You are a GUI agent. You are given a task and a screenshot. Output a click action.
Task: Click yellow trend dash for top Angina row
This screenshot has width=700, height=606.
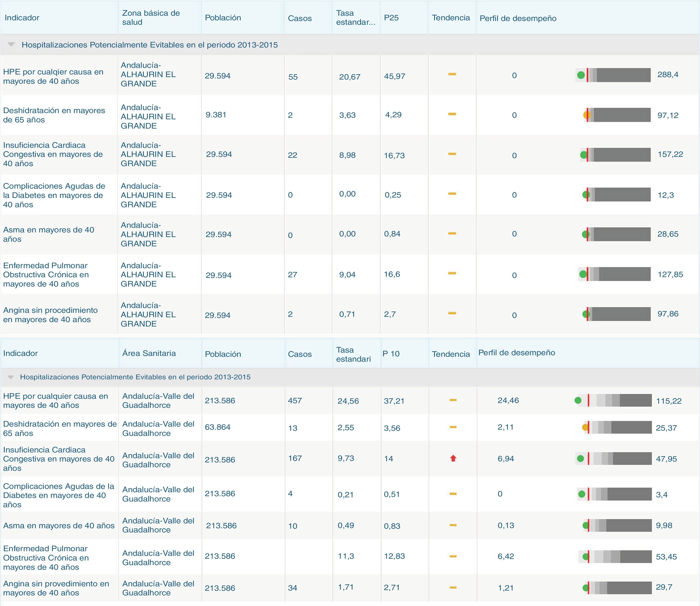coord(452,313)
